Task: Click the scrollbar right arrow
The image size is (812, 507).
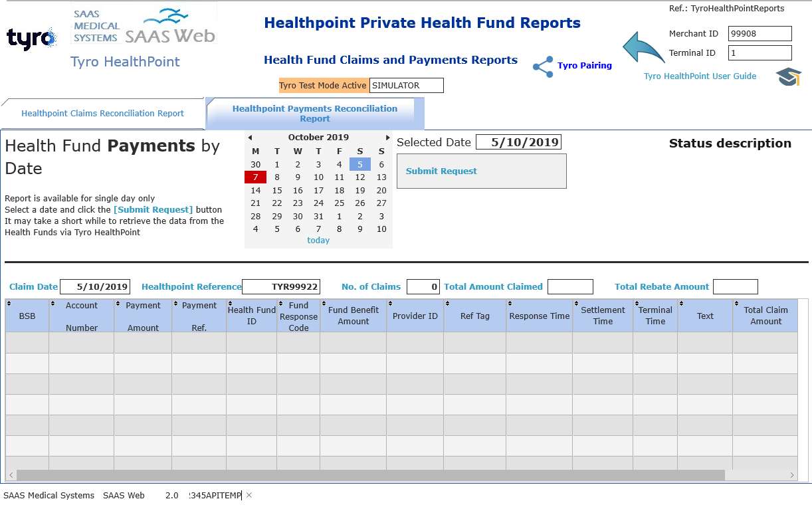Action: tap(792, 476)
